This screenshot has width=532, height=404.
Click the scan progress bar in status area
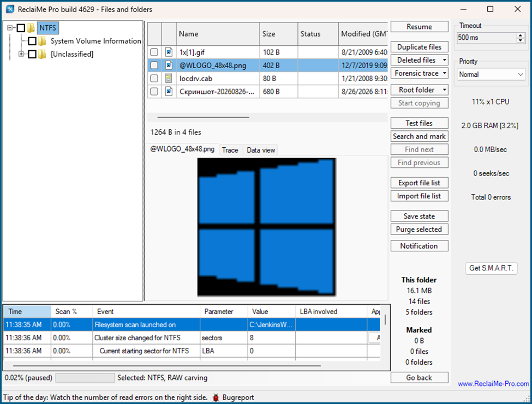click(x=85, y=378)
